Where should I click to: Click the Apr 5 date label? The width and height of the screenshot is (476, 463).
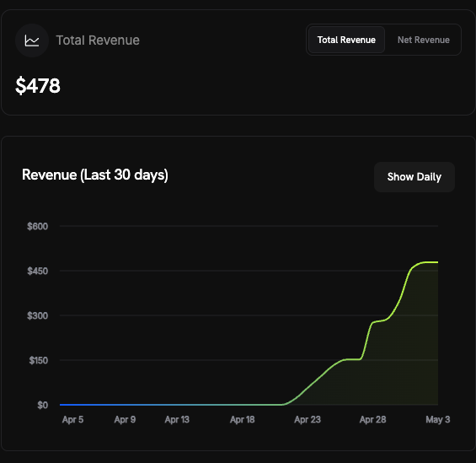pos(72,419)
